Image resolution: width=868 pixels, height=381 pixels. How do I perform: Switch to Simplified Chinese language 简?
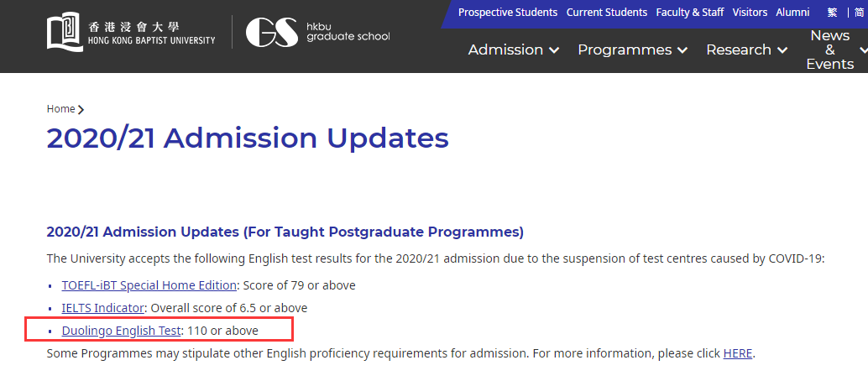859,13
